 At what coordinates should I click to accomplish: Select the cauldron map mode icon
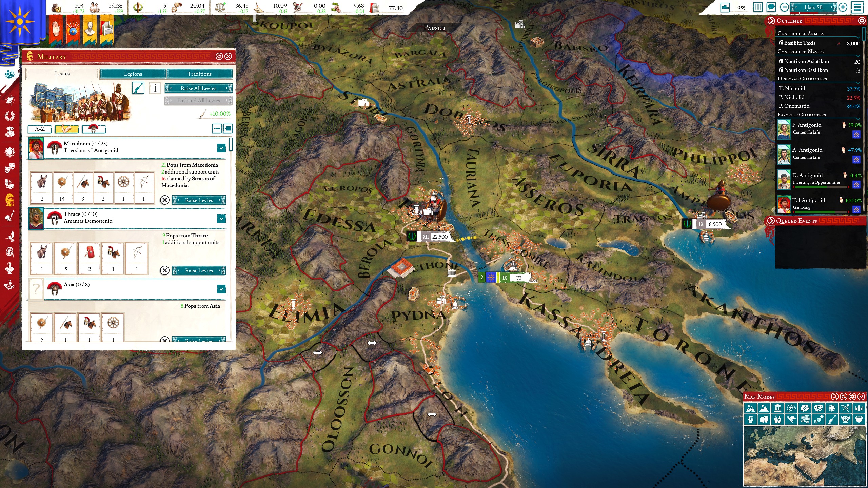(859, 420)
